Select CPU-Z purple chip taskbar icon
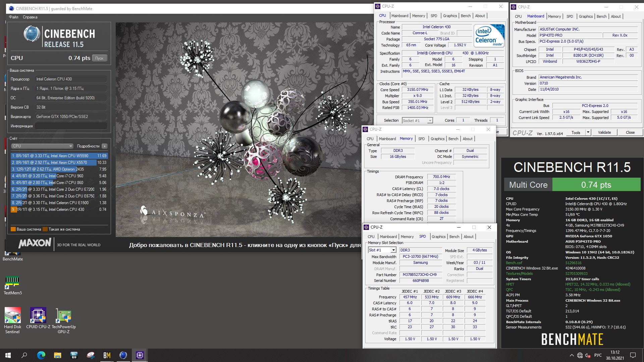Screen dimensions: 644x362 coord(140,355)
